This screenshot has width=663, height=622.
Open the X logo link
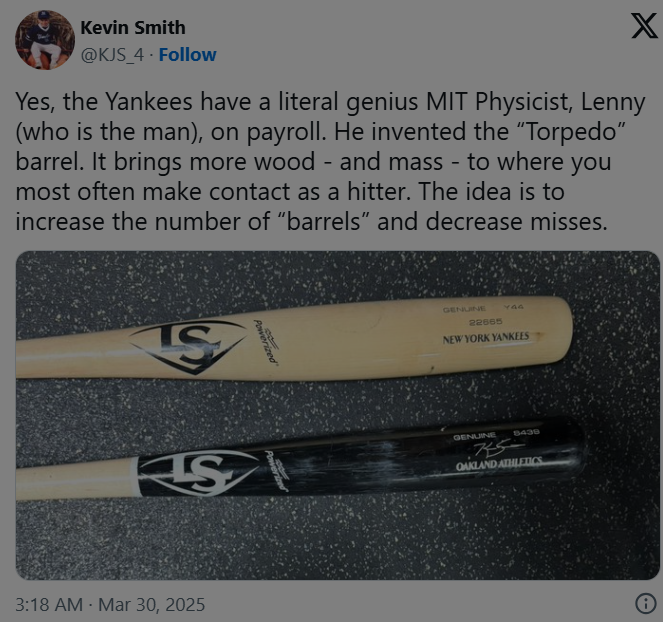(644, 26)
